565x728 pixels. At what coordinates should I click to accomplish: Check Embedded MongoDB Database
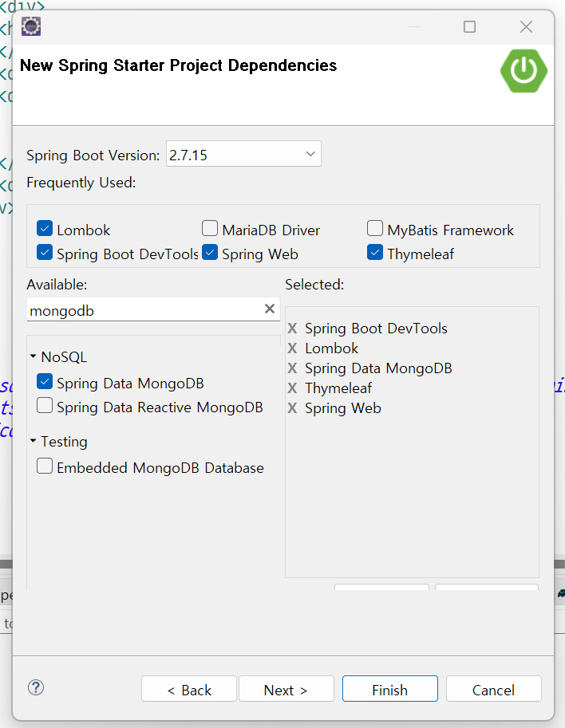click(45, 466)
